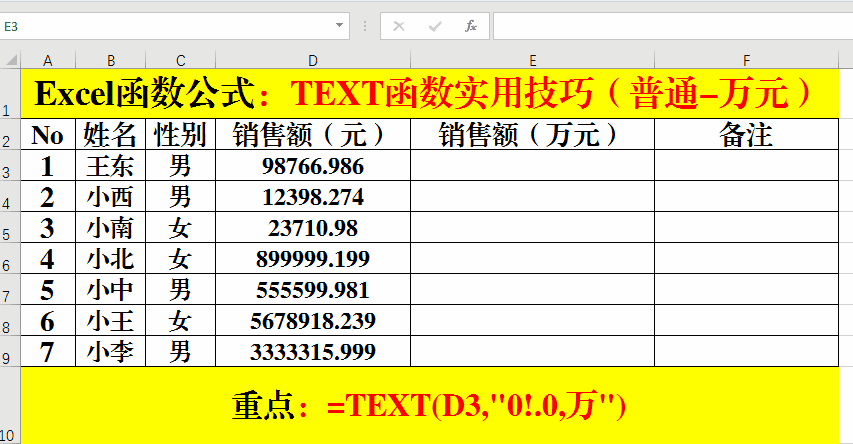
Task: Click the value 555599.981
Action: point(313,289)
